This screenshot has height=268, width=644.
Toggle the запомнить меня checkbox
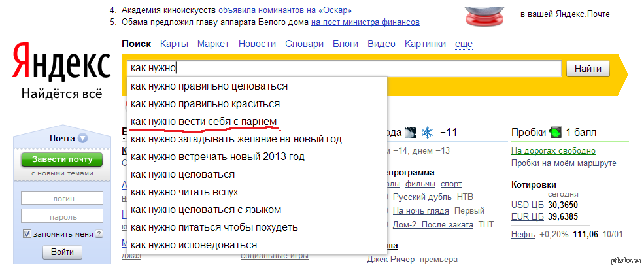click(x=27, y=234)
